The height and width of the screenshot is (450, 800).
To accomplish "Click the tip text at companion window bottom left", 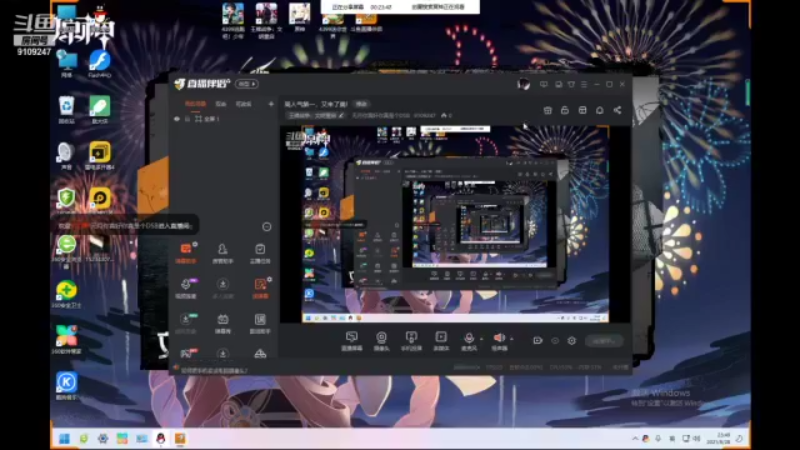I will click(x=214, y=370).
